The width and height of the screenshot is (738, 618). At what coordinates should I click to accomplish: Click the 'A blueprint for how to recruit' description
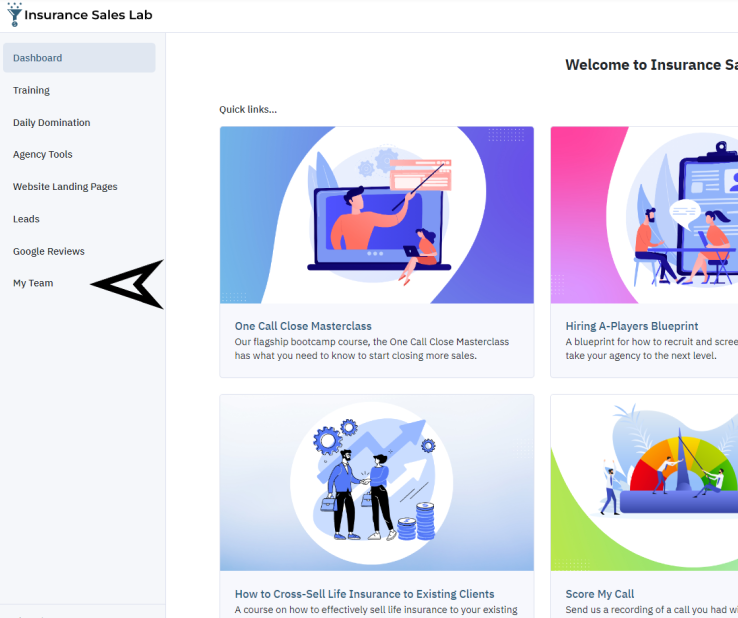tap(651, 349)
